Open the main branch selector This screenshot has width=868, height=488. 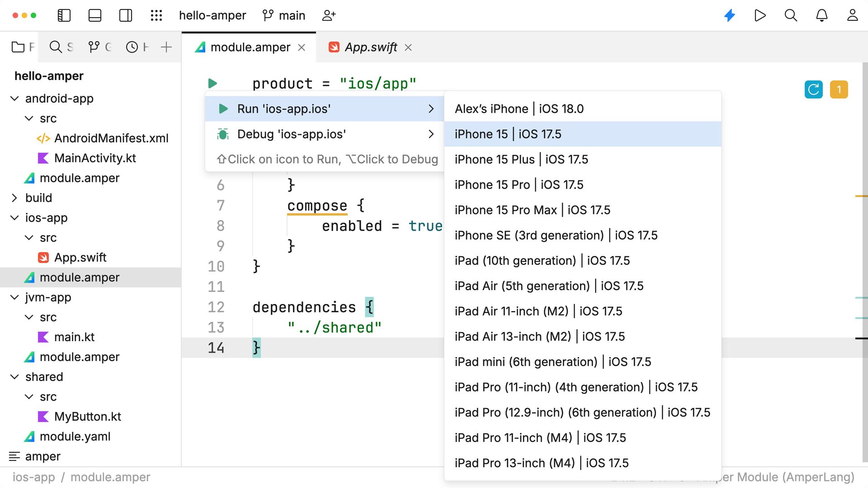(x=284, y=15)
